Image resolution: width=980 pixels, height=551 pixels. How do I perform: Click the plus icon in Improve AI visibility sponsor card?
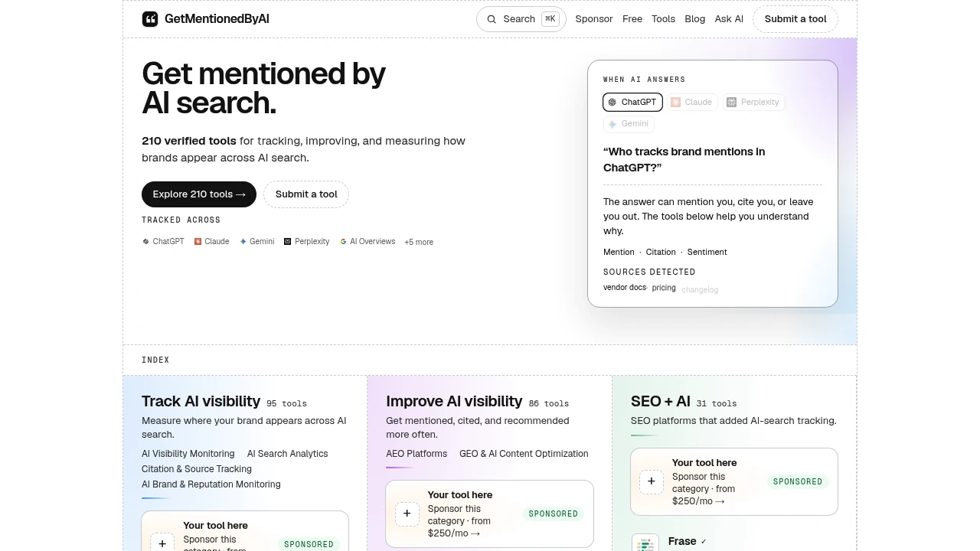click(407, 514)
